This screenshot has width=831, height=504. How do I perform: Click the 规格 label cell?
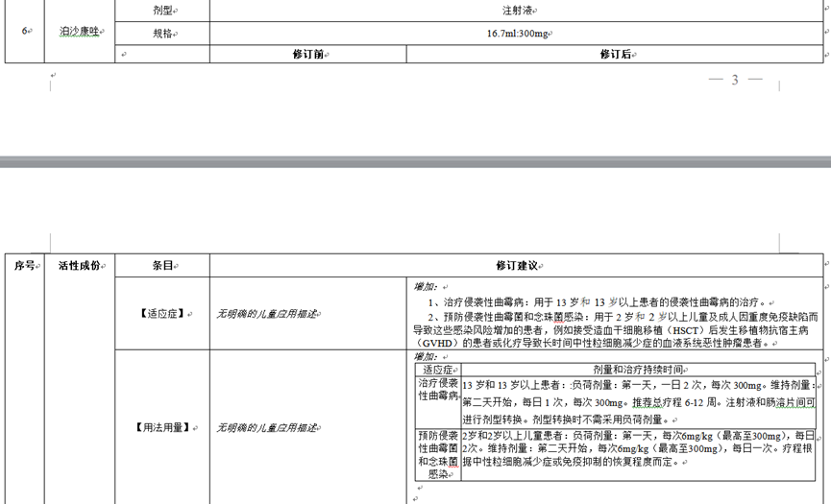(162, 33)
